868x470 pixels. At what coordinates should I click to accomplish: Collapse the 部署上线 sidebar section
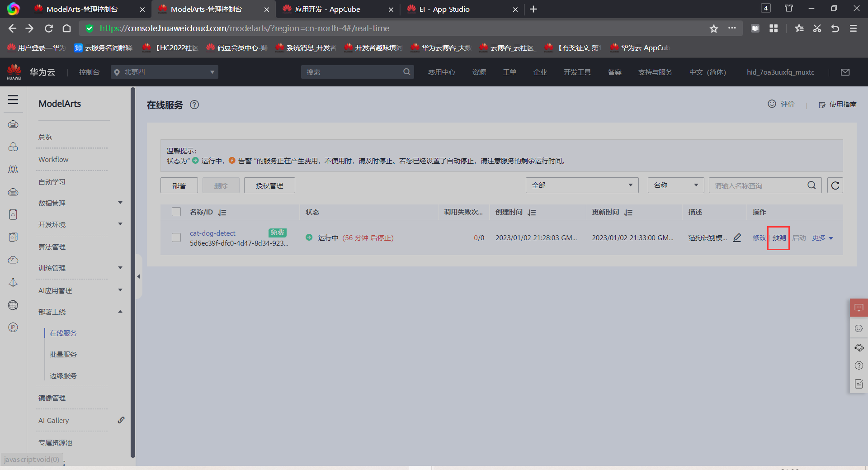[x=120, y=312]
